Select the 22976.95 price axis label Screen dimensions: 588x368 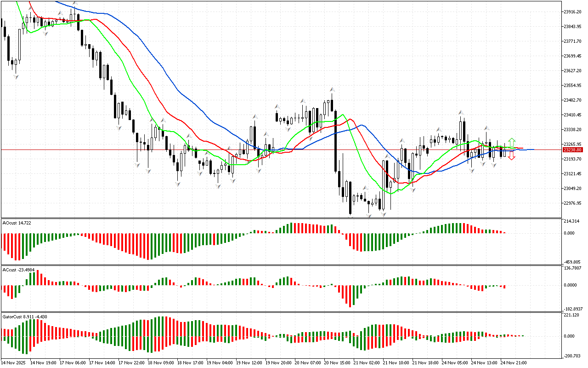572,203
